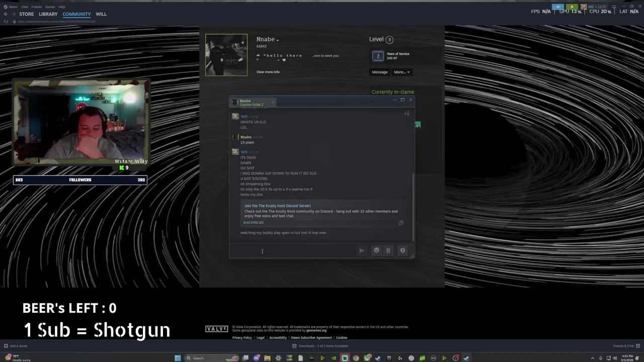Click the Message button on Nnabe's profile

coord(380,72)
